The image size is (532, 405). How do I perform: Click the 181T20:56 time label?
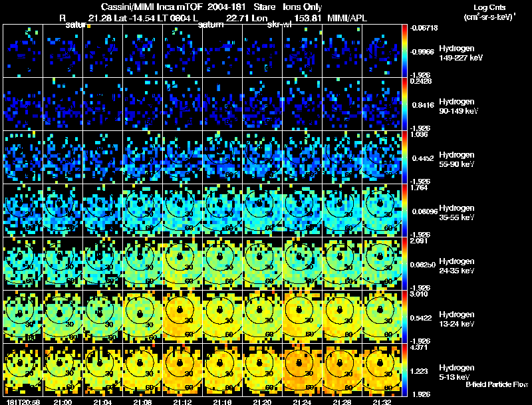[x=23, y=402]
